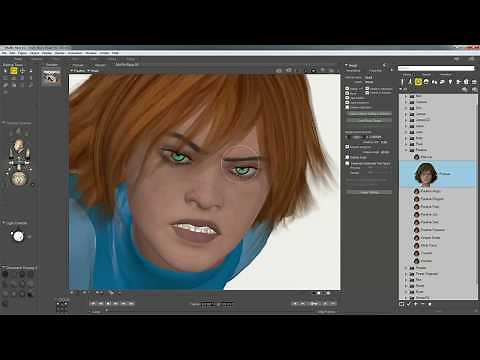
Task: Open the Render menu
Action: 60,53
